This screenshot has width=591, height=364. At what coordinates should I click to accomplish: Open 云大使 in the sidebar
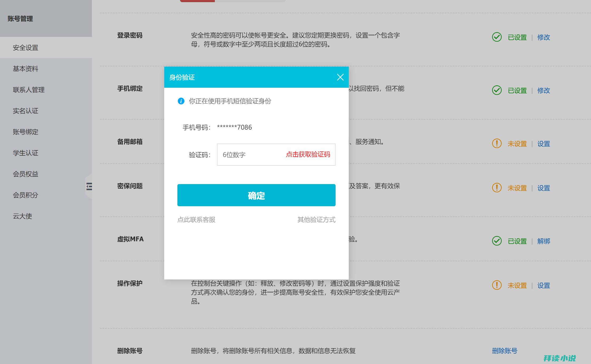[x=46, y=216]
